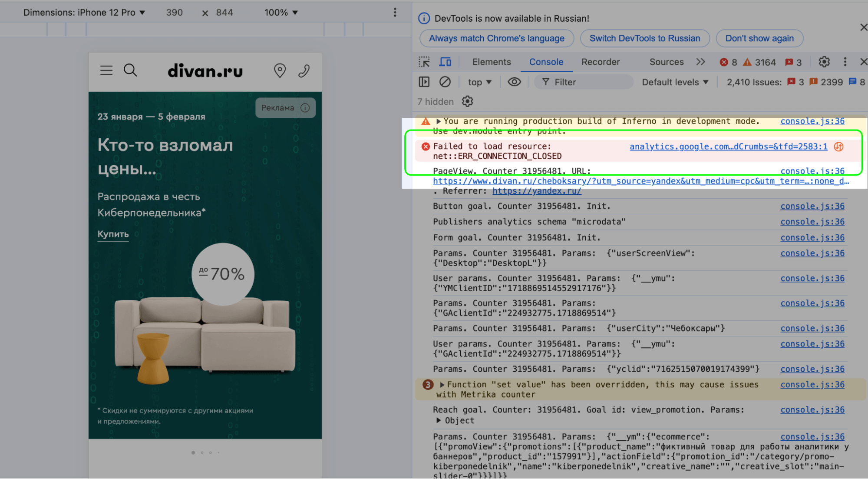The width and height of the screenshot is (868, 479).
Task: Click the width field showing 390
Action: 174,12
